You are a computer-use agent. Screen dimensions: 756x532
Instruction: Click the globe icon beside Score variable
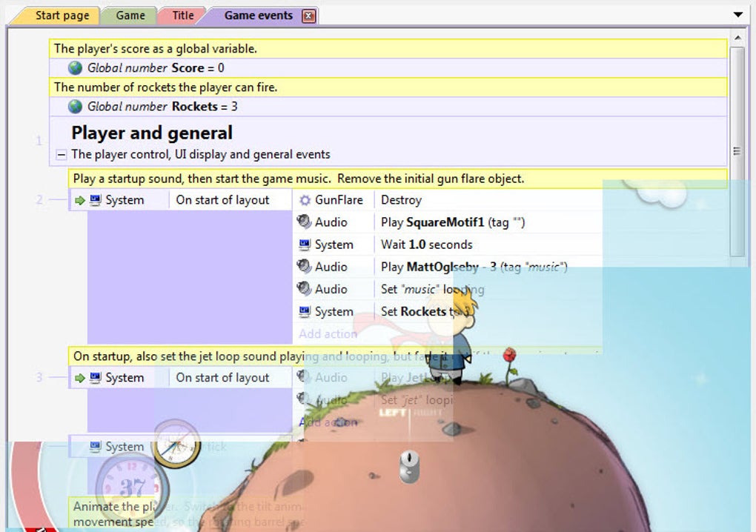coord(75,68)
